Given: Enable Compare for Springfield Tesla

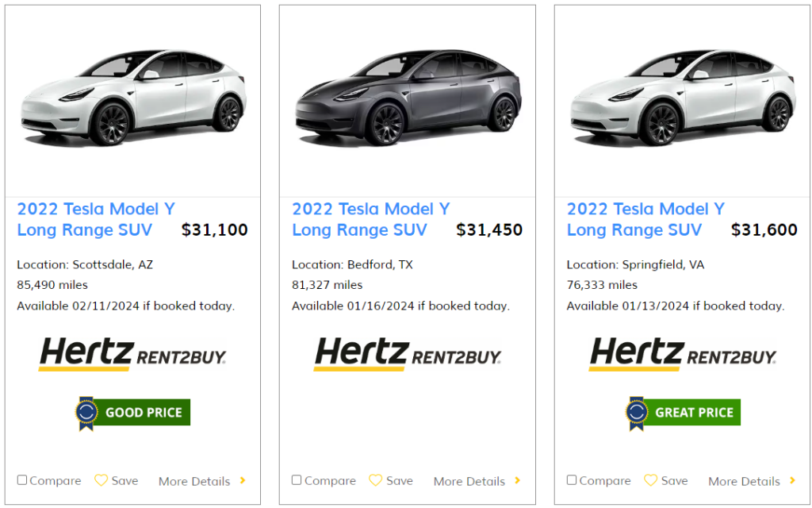Looking at the screenshot, I should [x=572, y=480].
